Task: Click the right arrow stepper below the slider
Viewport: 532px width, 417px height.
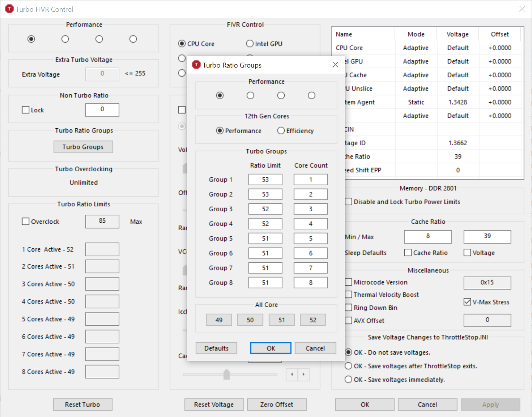Action: tap(304, 374)
